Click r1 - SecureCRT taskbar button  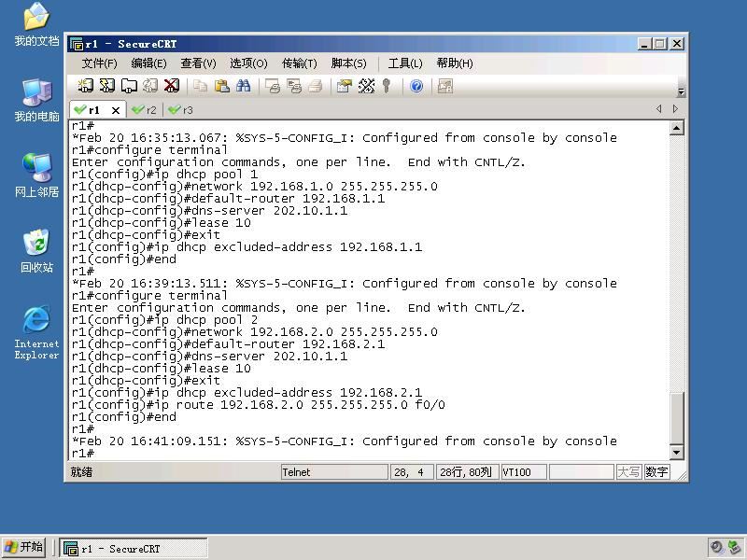click(134, 548)
